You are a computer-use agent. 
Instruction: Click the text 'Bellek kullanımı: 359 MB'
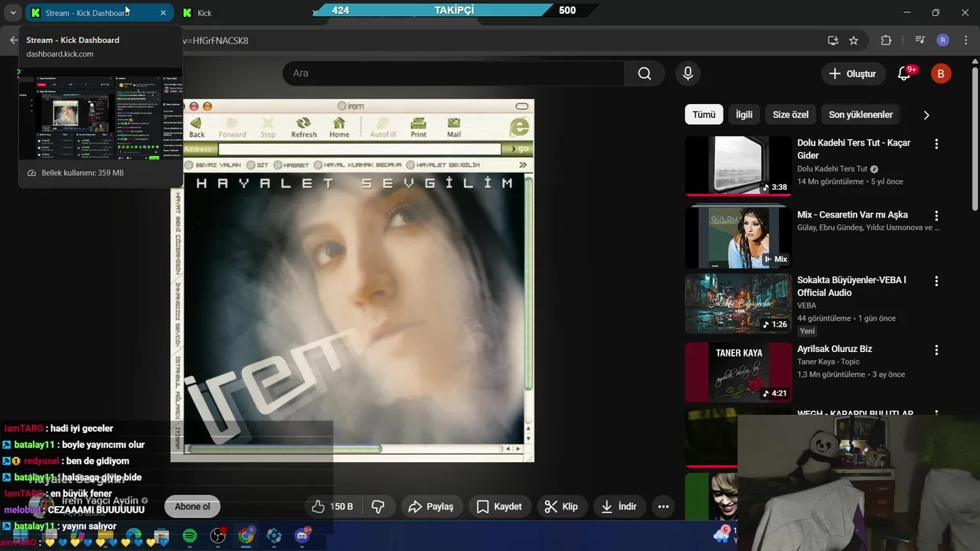[83, 173]
